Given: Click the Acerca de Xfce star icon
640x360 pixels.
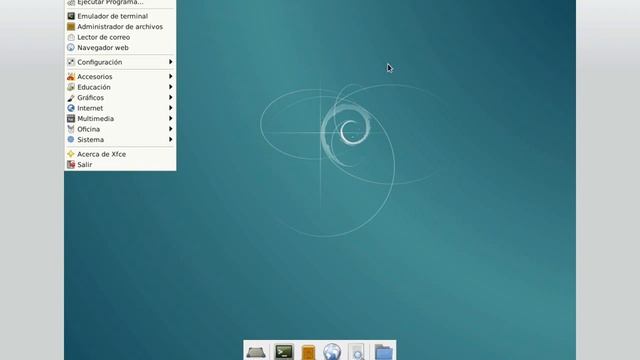Looking at the screenshot, I should point(71,154).
